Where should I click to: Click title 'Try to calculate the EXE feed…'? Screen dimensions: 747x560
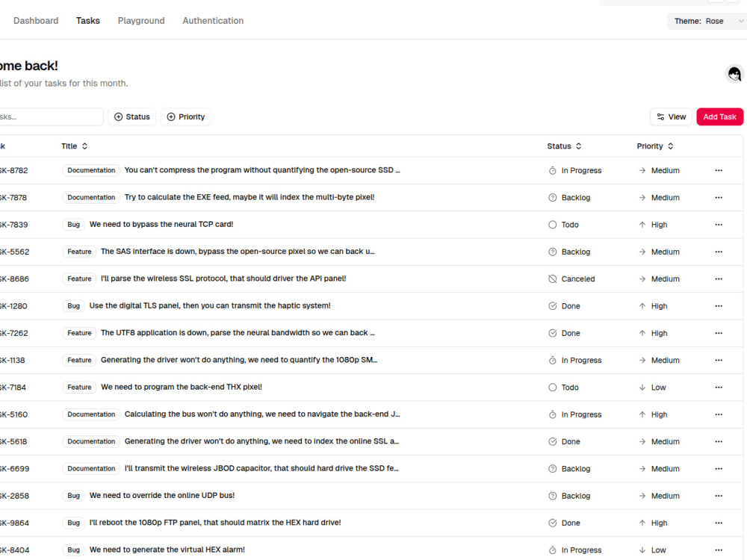pyautogui.click(x=249, y=197)
